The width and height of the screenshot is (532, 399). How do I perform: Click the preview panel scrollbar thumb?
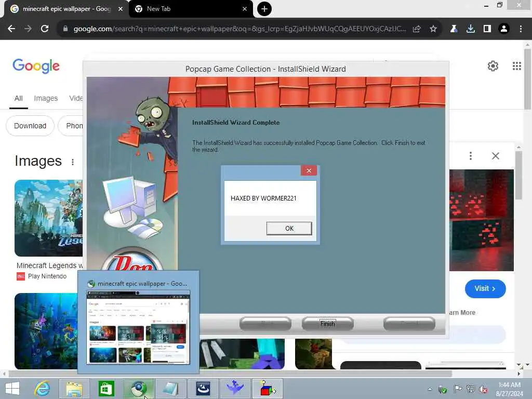518,175
